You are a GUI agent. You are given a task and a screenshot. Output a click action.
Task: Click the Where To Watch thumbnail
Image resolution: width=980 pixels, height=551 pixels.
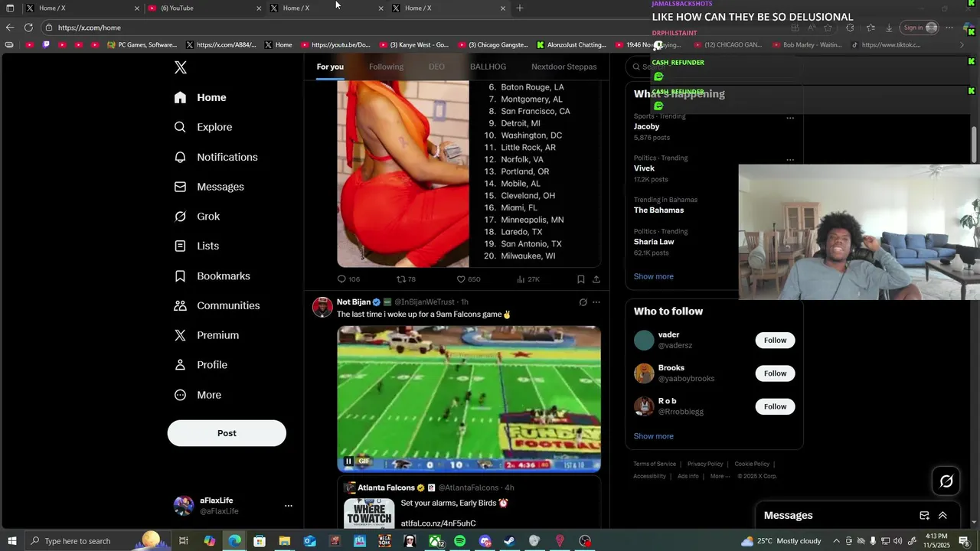click(x=369, y=513)
